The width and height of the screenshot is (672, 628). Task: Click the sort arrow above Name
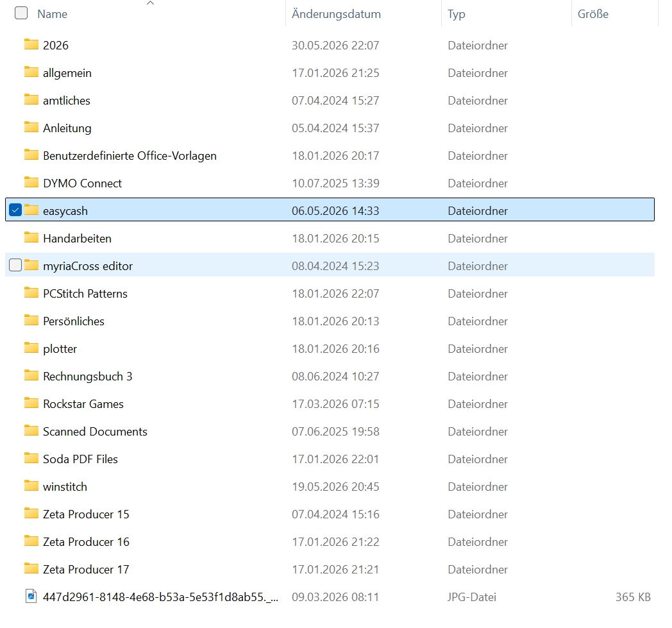coord(150,3)
